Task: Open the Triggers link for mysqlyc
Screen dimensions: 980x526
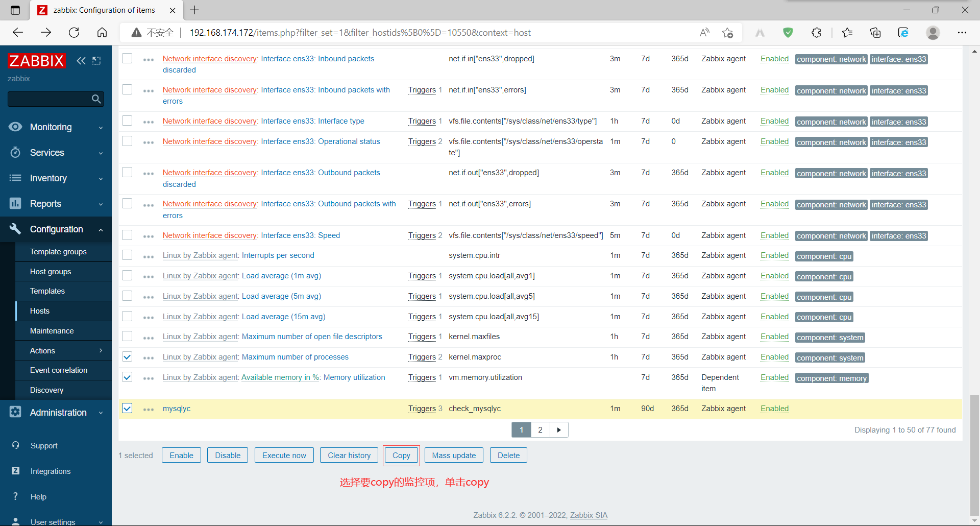Action: [422, 408]
